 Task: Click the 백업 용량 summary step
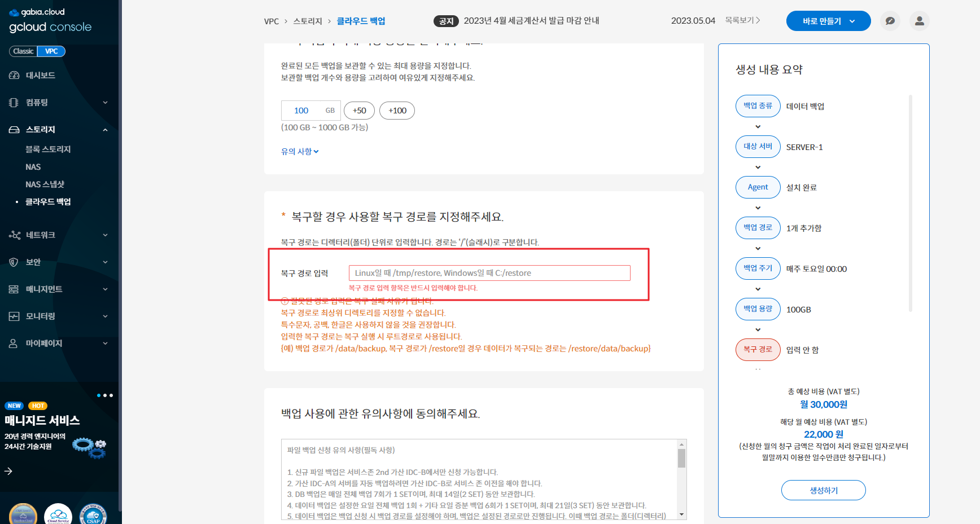pos(758,309)
